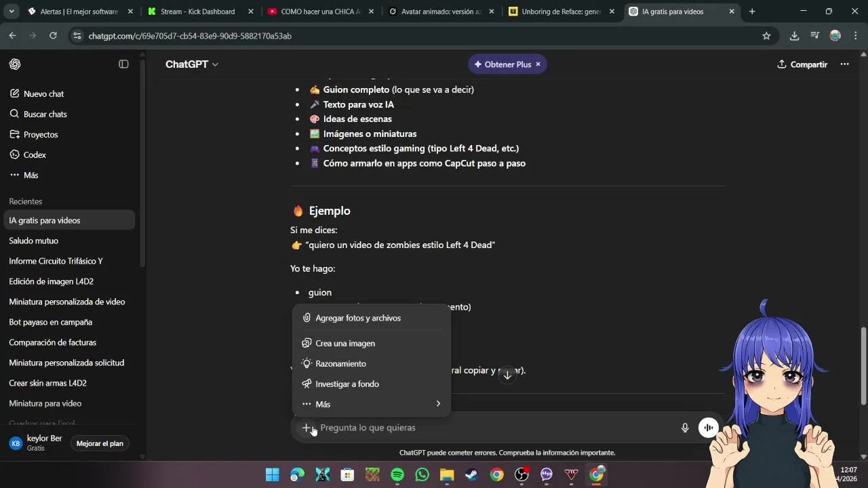The height and width of the screenshot is (488, 868).
Task: Click the chatgpt.com address bar URL
Action: (190, 36)
